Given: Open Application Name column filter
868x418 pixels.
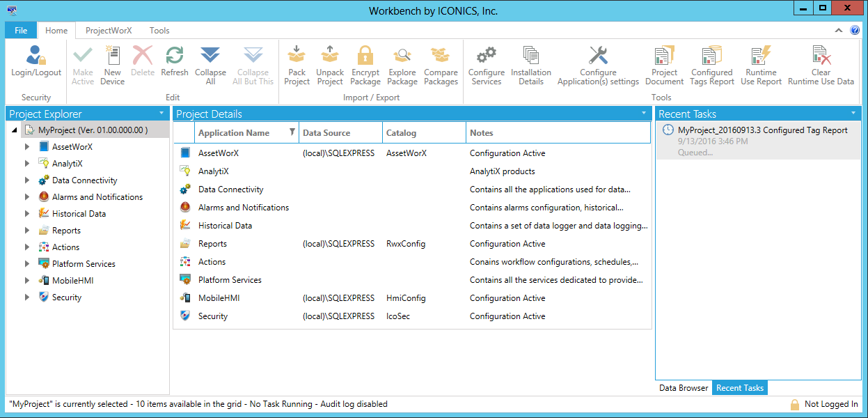Looking at the screenshot, I should [x=292, y=132].
